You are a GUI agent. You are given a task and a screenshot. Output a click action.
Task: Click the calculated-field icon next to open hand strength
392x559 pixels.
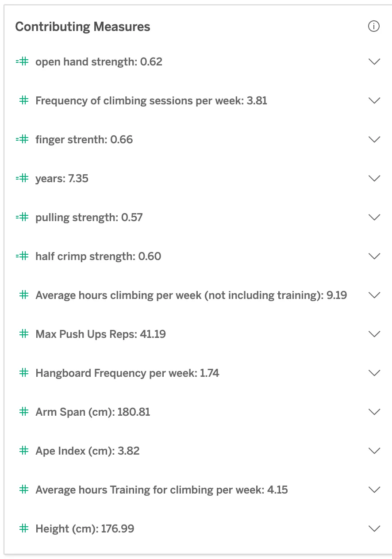(22, 61)
